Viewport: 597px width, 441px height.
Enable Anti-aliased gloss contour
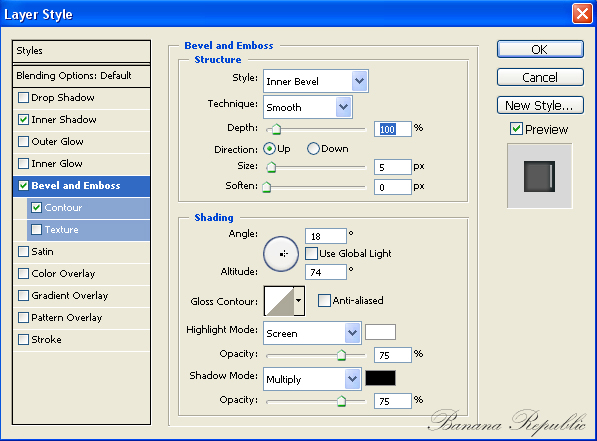(324, 300)
